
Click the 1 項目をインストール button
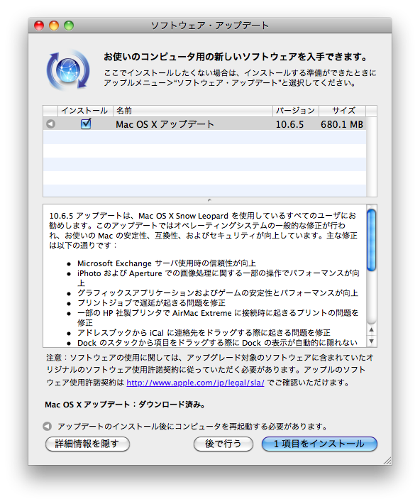(x=319, y=444)
